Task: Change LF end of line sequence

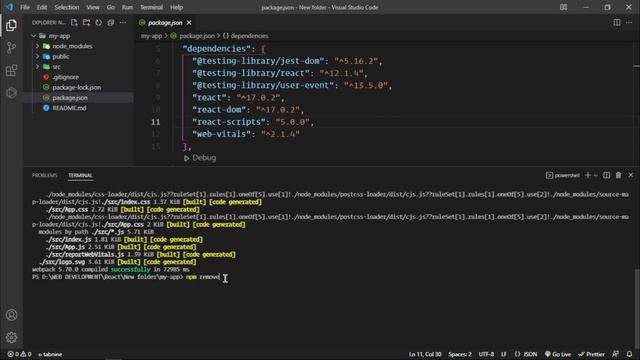Action: pos(504,354)
